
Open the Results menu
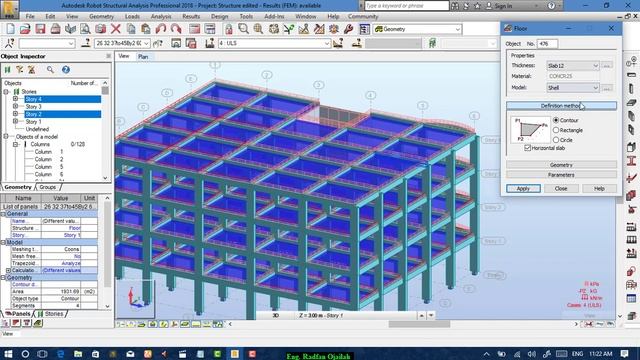pyautogui.click(x=191, y=17)
